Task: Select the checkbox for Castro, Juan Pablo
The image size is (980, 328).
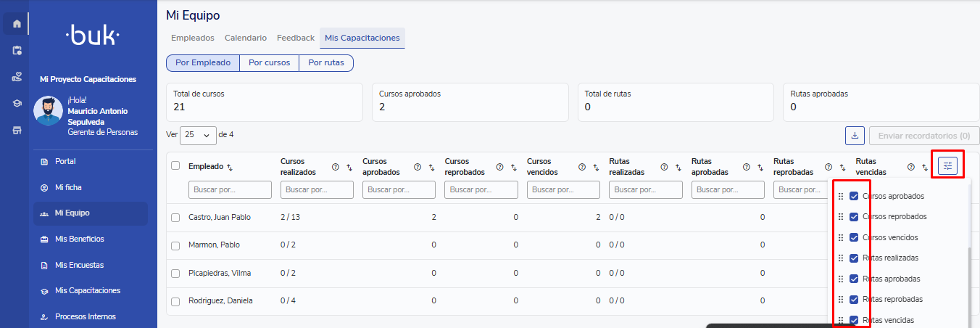Action: (175, 218)
